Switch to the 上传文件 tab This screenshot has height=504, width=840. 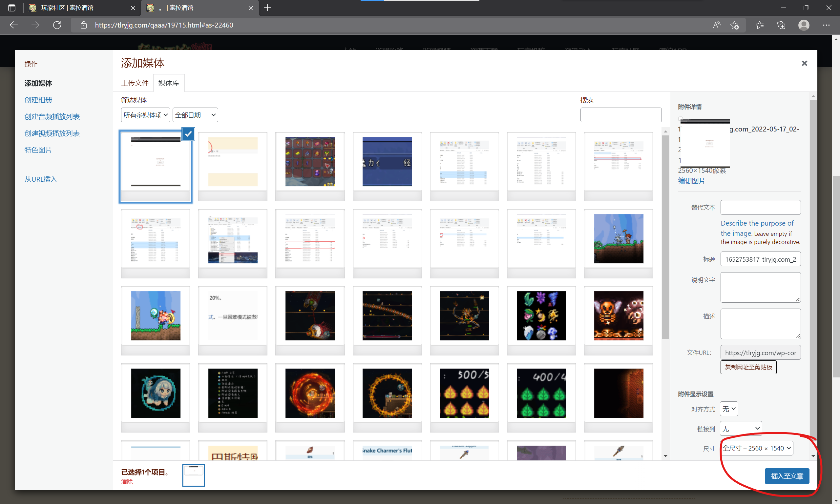click(135, 83)
